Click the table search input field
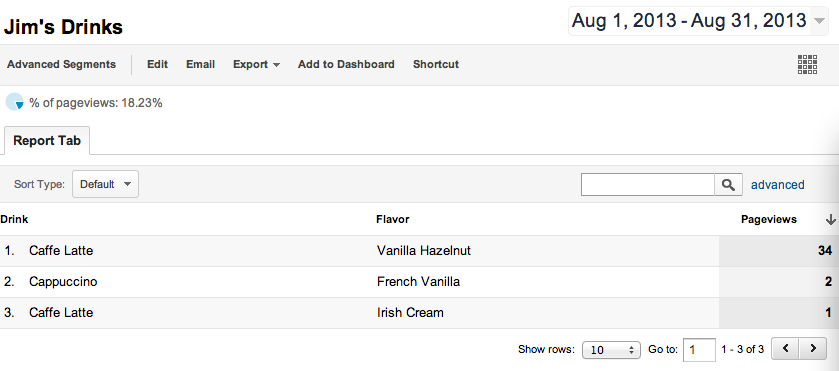 pos(648,185)
